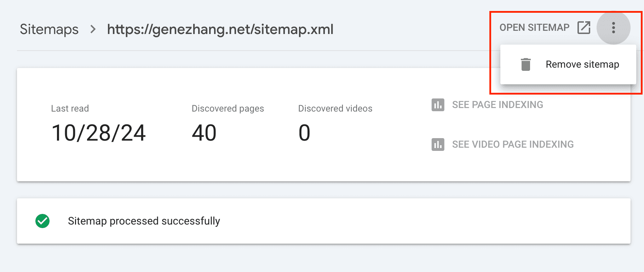Click the sitemap.xml URL in the breadcrumb
Screen dimensions: 644x272
[x=220, y=29]
